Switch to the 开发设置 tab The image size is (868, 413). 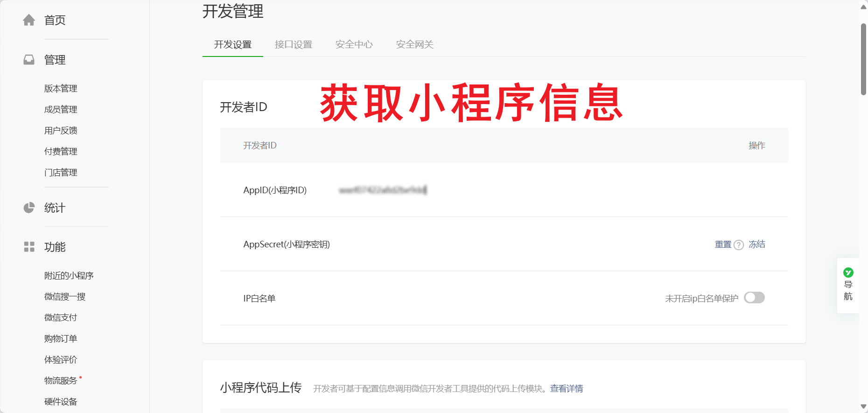click(x=233, y=45)
